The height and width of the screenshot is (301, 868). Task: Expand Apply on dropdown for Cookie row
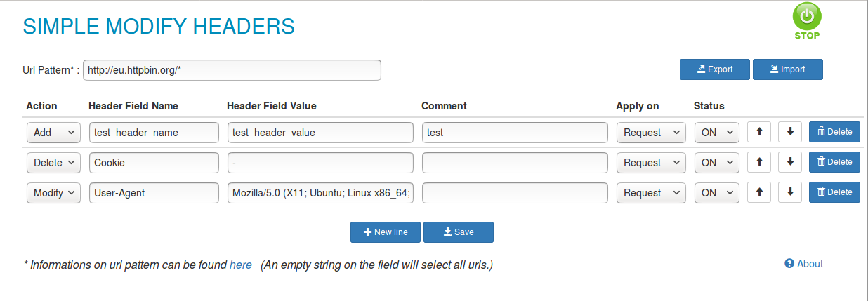tap(651, 162)
